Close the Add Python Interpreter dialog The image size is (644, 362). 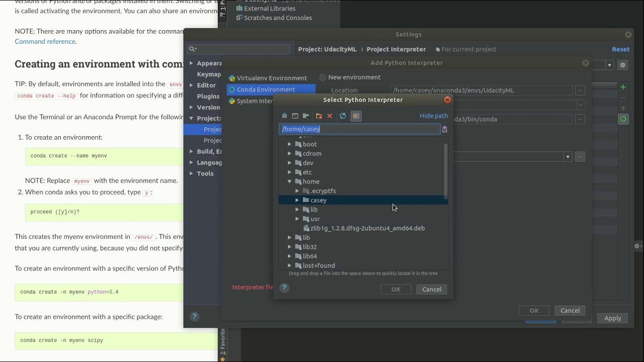point(586,63)
